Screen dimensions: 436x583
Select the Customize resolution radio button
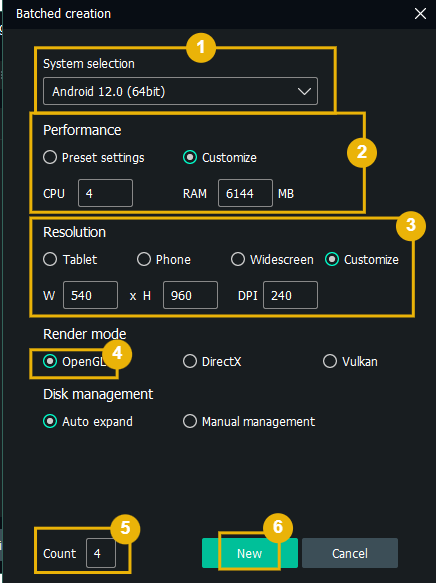tap(362, 260)
